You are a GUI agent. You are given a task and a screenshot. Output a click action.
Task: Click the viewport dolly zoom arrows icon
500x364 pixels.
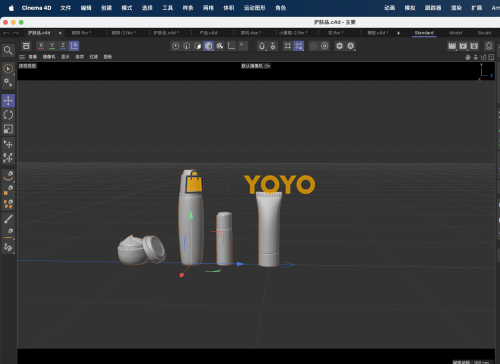(x=476, y=57)
